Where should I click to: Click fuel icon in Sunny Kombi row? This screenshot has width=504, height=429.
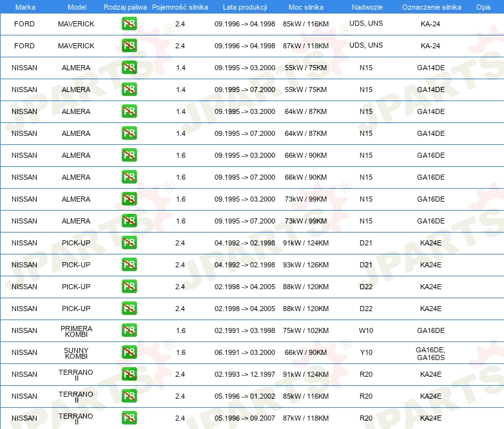pyautogui.click(x=129, y=352)
